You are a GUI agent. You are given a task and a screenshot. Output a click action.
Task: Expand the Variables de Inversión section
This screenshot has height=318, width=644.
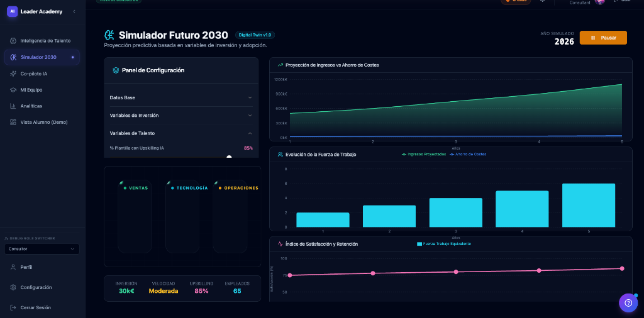click(181, 115)
